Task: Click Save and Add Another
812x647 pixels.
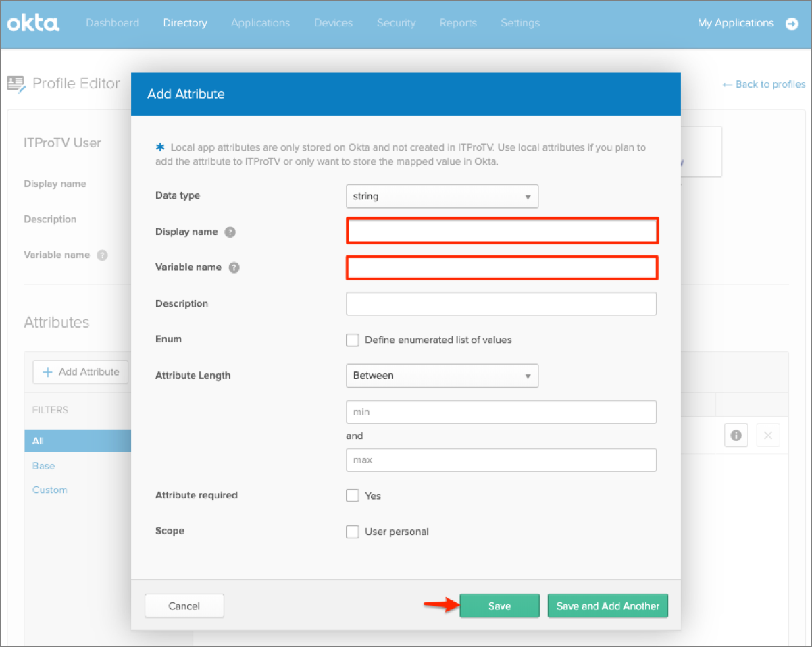Action: tap(607, 606)
